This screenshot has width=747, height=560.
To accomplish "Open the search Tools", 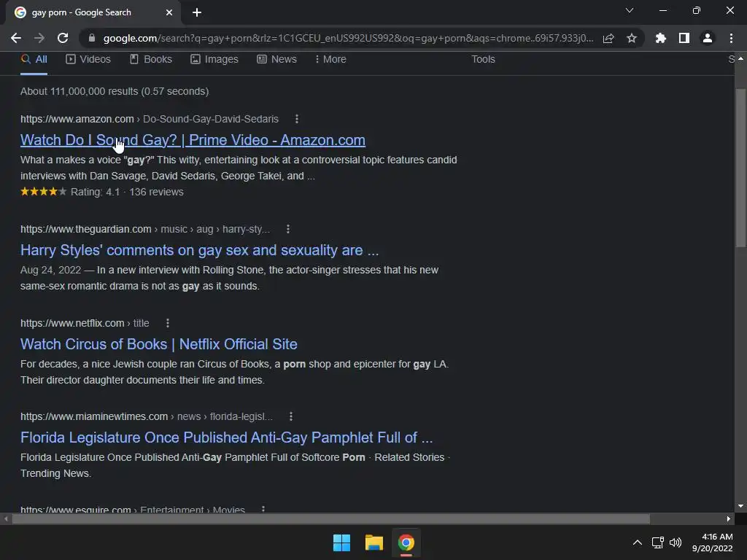I will click(x=483, y=60).
